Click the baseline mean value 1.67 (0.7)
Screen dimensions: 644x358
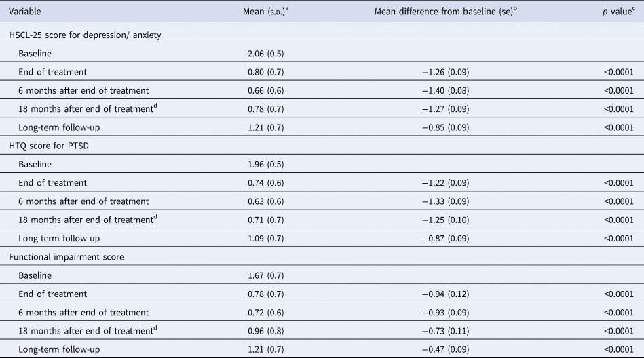click(x=269, y=275)
